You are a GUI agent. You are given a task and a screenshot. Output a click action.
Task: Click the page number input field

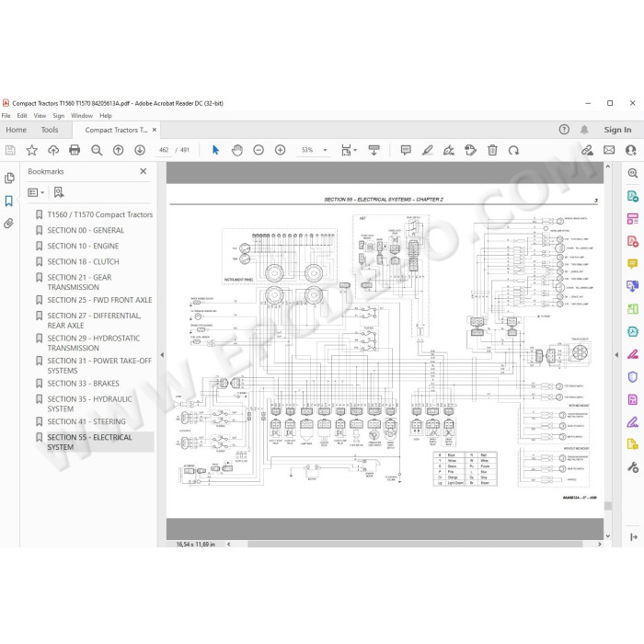point(164,150)
